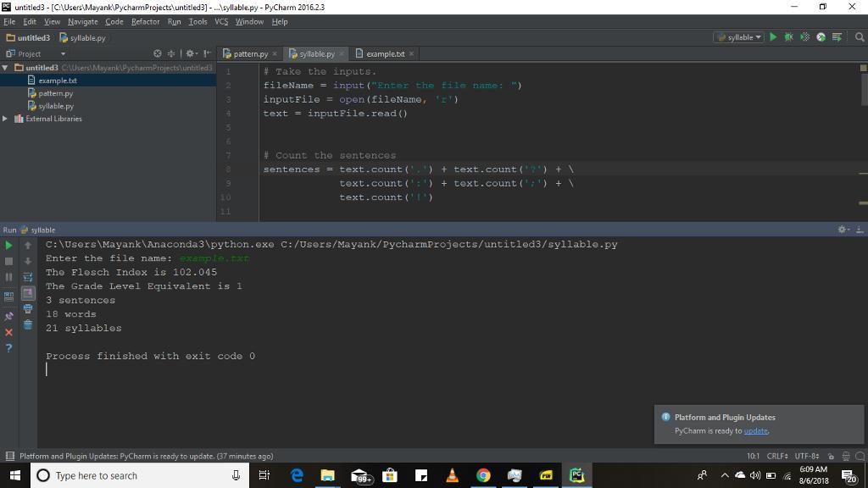Select pattern.py in the project tree

tap(55, 93)
